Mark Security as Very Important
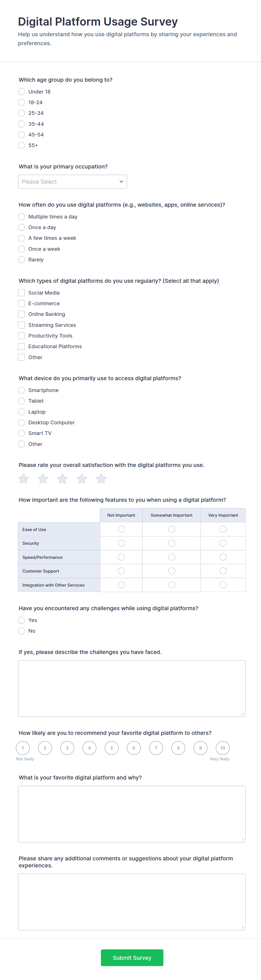261x980 pixels. pyautogui.click(x=223, y=543)
